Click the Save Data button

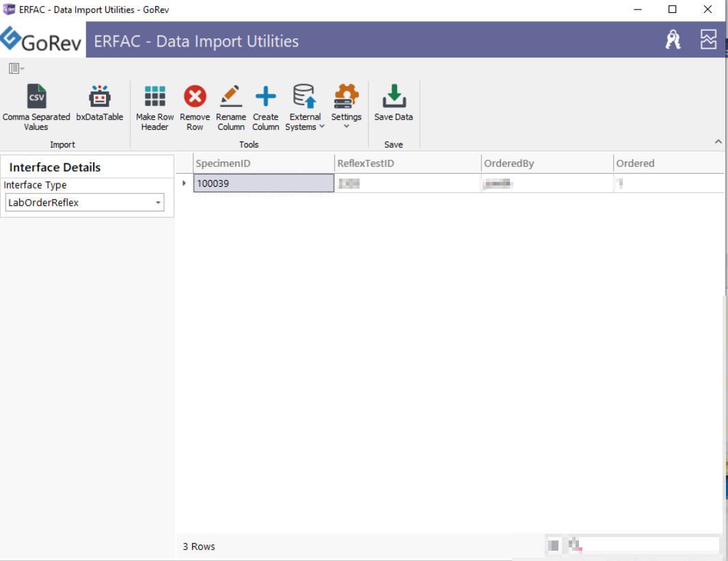(393, 103)
